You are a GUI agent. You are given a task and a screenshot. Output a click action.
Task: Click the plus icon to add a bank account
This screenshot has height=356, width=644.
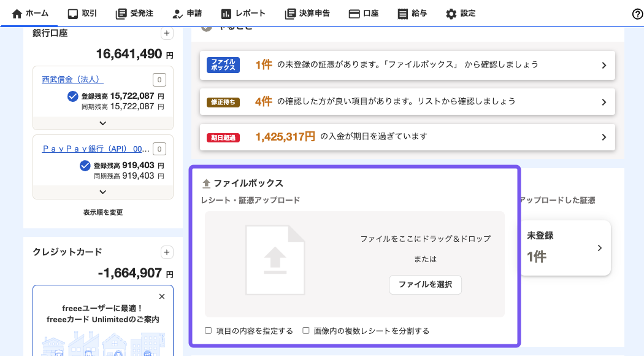pyautogui.click(x=167, y=33)
